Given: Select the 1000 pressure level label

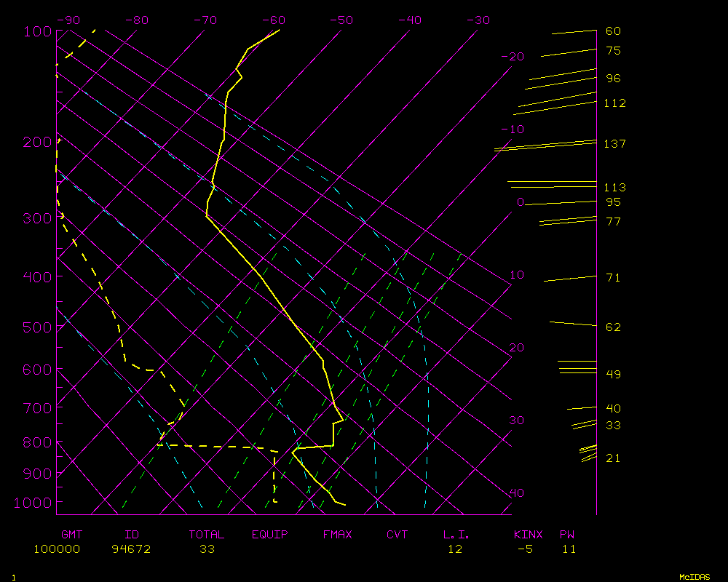Looking at the screenshot, I should pyautogui.click(x=33, y=503).
